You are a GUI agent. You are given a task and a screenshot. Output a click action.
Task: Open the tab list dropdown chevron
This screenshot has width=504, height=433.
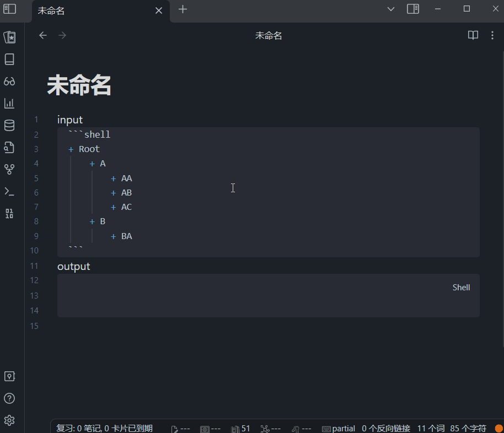tap(391, 9)
